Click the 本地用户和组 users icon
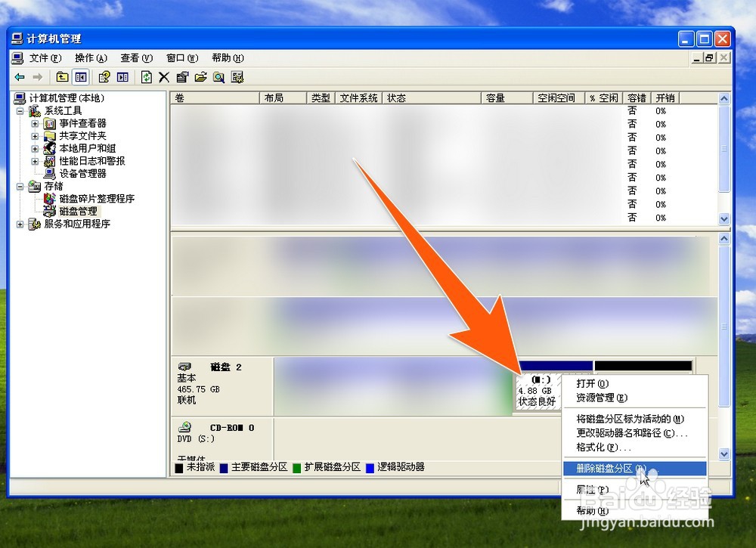 point(50,148)
